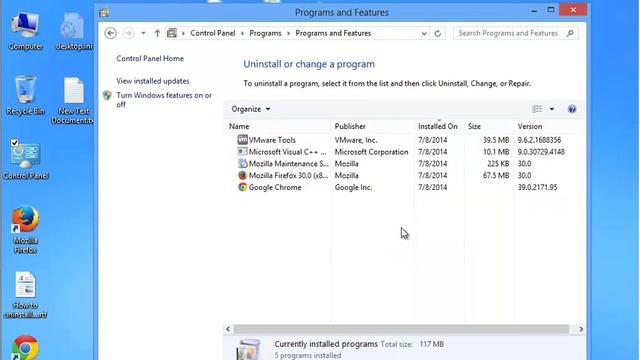Select Google Chrome entry name
640x360 pixels.
point(275,187)
